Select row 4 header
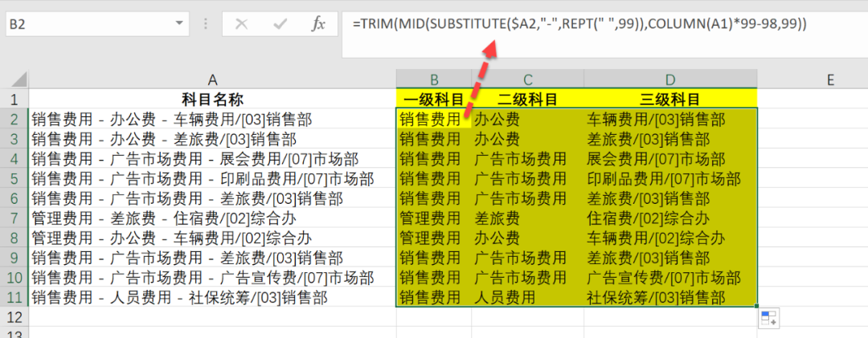Viewport: 868px width, 338px height. tap(14, 159)
